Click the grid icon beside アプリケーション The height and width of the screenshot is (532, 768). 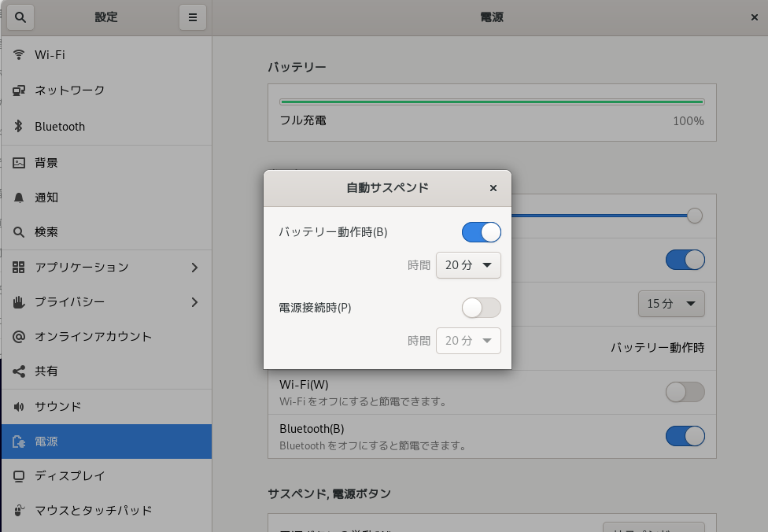click(x=19, y=267)
